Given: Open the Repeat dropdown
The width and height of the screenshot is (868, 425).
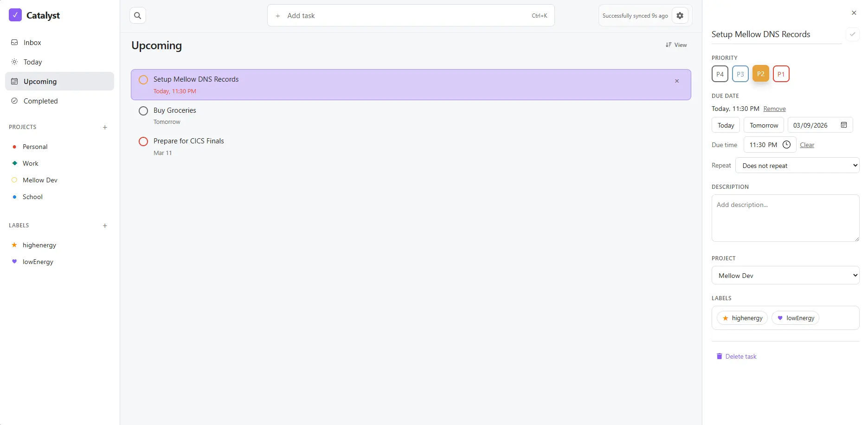Looking at the screenshot, I should (x=797, y=165).
